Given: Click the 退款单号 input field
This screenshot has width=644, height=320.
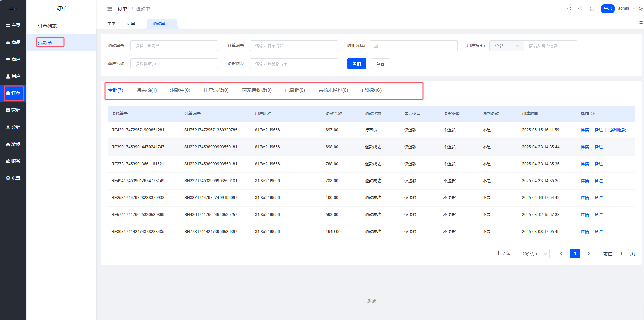Looking at the screenshot, I should tap(174, 46).
